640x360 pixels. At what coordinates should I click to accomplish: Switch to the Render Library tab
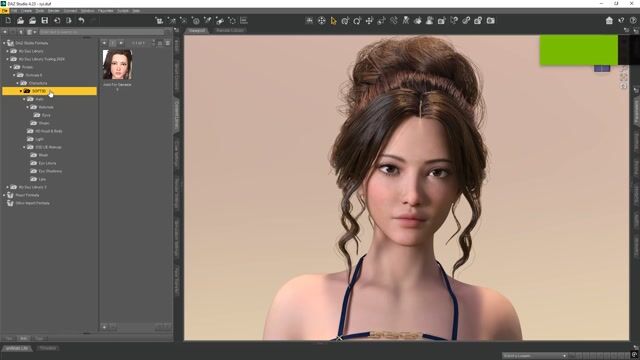(x=230, y=31)
